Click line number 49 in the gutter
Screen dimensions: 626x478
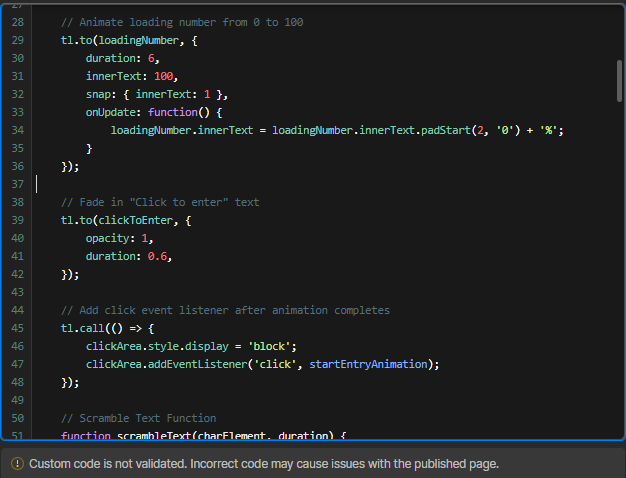pos(18,400)
